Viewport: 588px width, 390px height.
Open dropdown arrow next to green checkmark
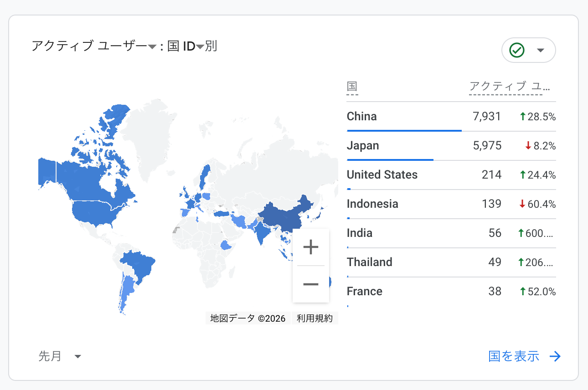541,50
